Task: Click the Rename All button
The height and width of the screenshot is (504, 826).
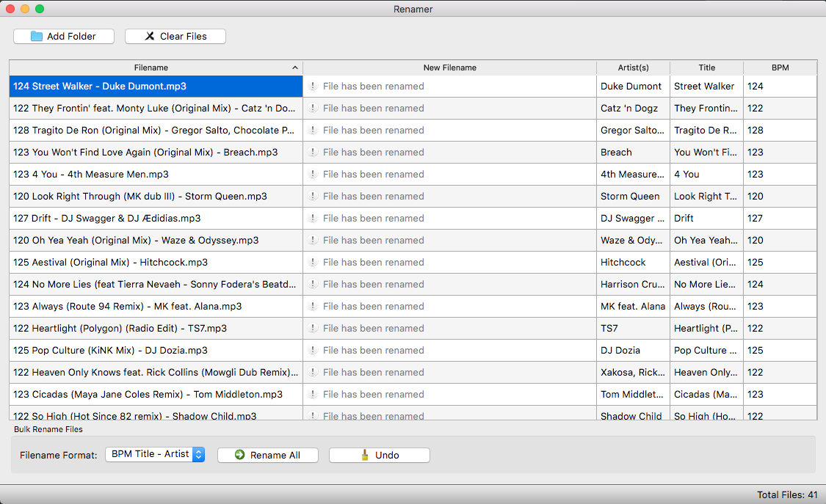Action: click(267, 455)
